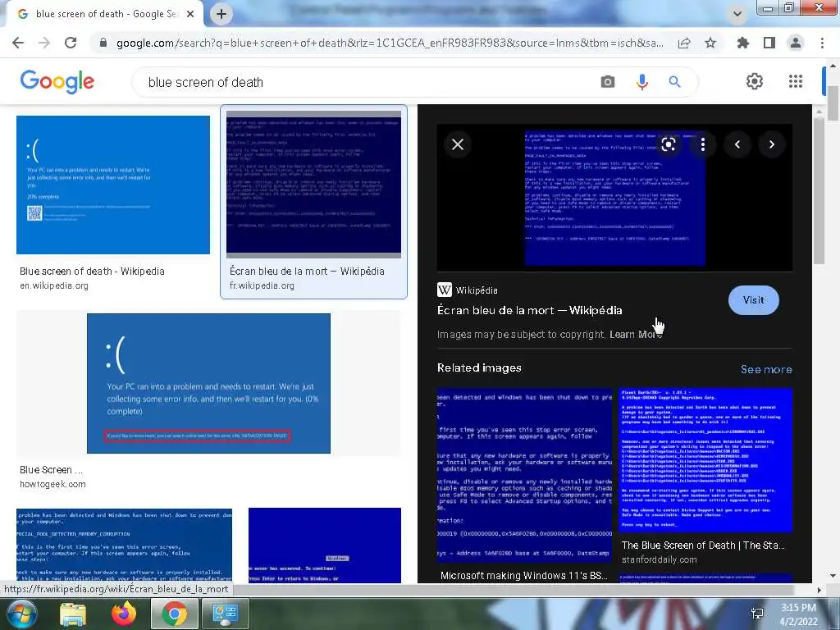Open Google quick settings gear
The height and width of the screenshot is (630, 840).
pyautogui.click(x=755, y=81)
